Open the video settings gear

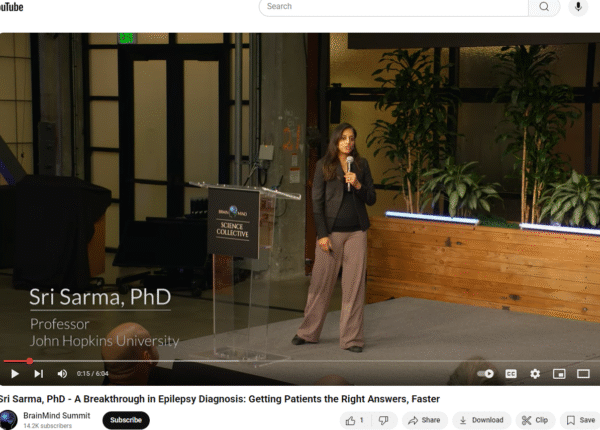[x=535, y=374]
